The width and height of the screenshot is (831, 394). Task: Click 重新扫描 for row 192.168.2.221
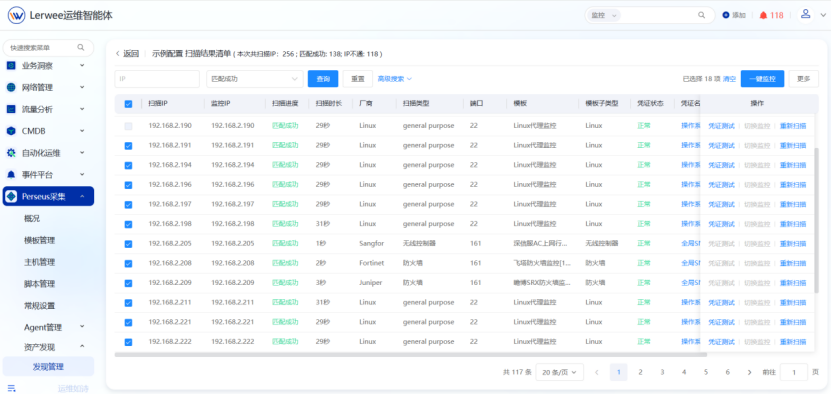click(793, 322)
